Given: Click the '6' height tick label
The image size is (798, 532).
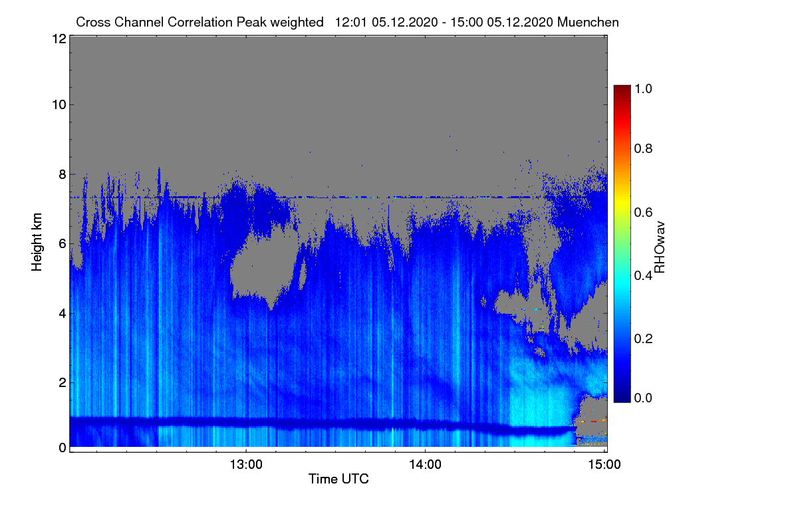Looking at the screenshot, I should click(62, 244).
